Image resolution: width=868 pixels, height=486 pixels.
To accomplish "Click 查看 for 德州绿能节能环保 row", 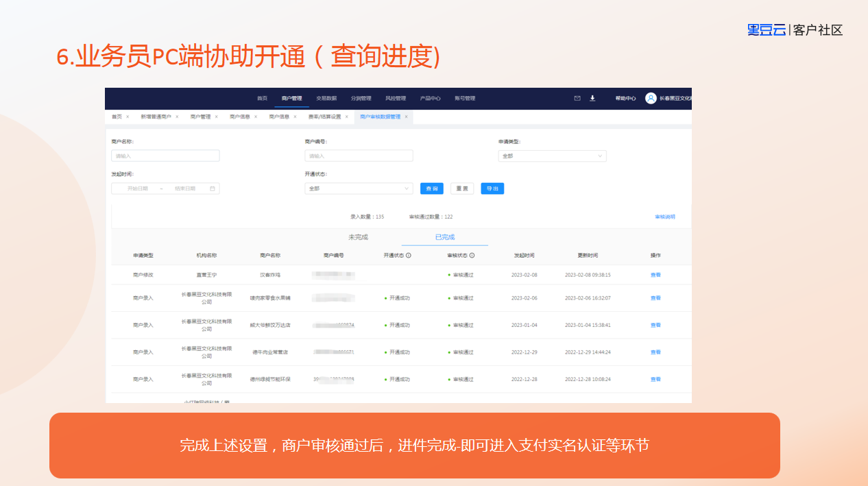I will (655, 379).
